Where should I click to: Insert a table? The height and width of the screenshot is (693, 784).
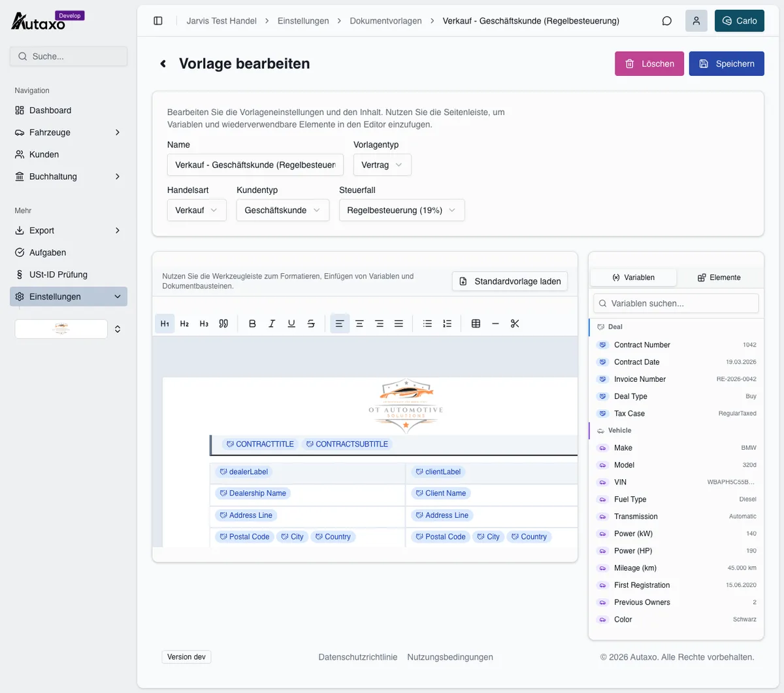click(476, 324)
